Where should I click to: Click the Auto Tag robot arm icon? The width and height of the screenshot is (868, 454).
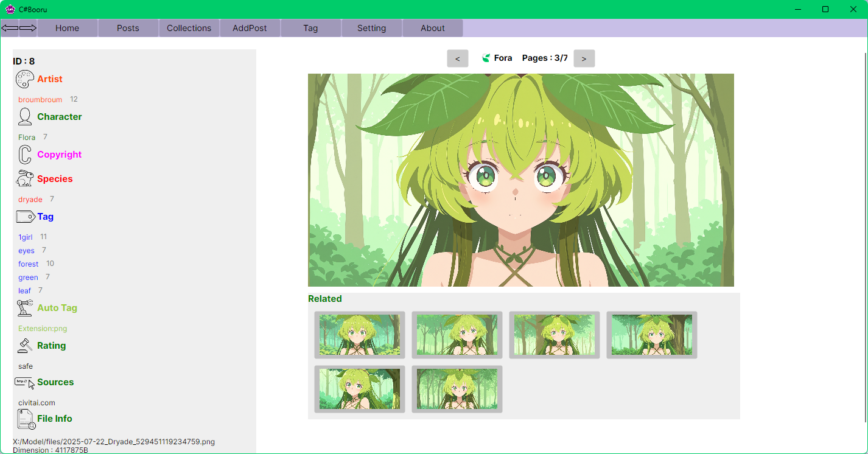[25, 308]
